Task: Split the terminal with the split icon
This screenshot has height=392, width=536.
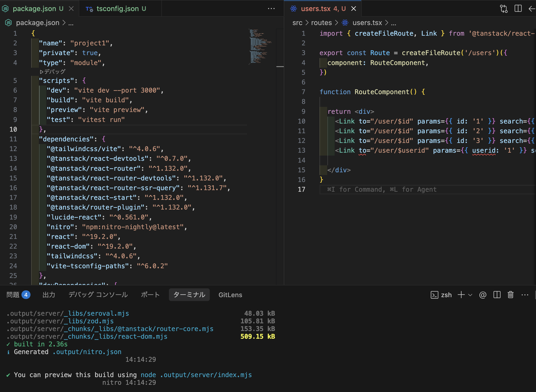Action: (497, 295)
